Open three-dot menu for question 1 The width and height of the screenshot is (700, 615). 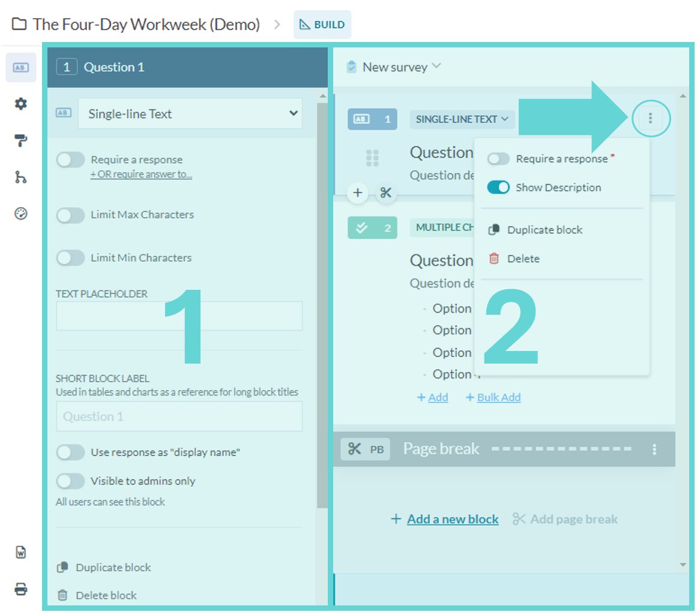point(650,118)
